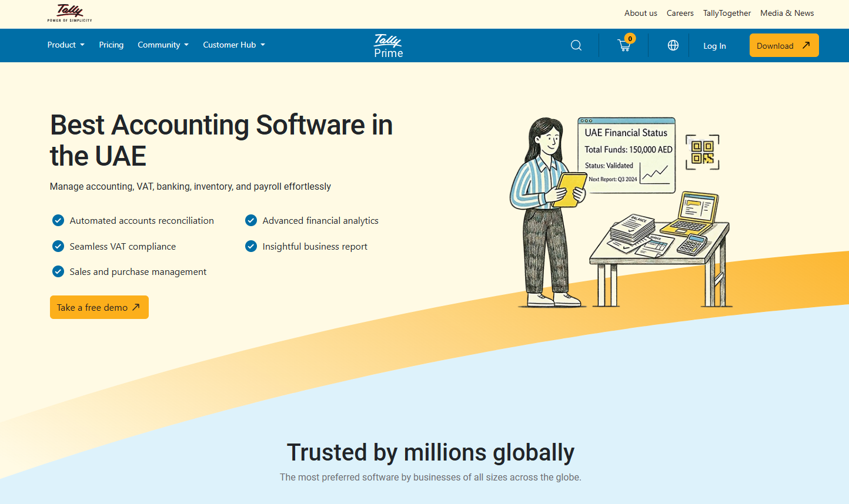Click the blue checkmark beside Automated accounts reconciliation
The width and height of the screenshot is (849, 504).
click(58, 220)
